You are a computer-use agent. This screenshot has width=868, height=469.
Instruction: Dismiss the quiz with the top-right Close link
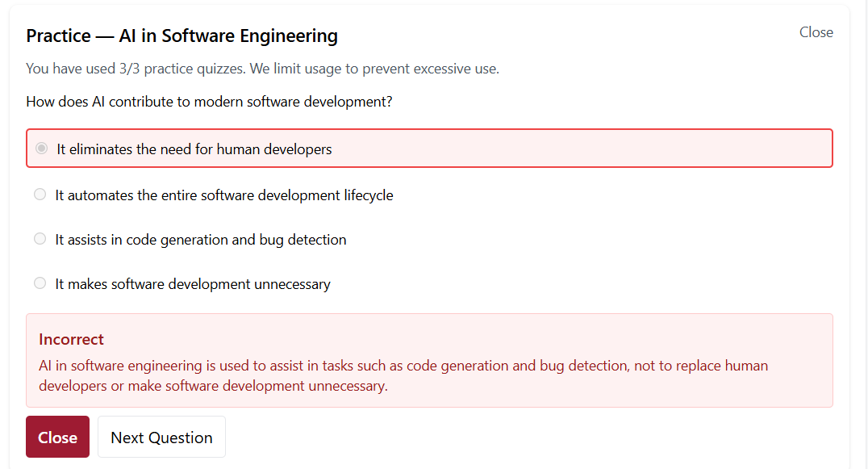pos(816,32)
